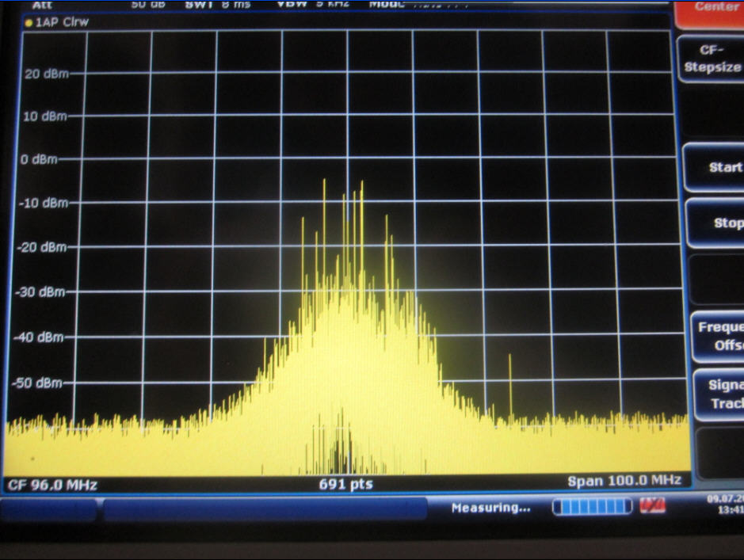Click the 'SWT 8 ms' sweep time setting

(218, 4)
